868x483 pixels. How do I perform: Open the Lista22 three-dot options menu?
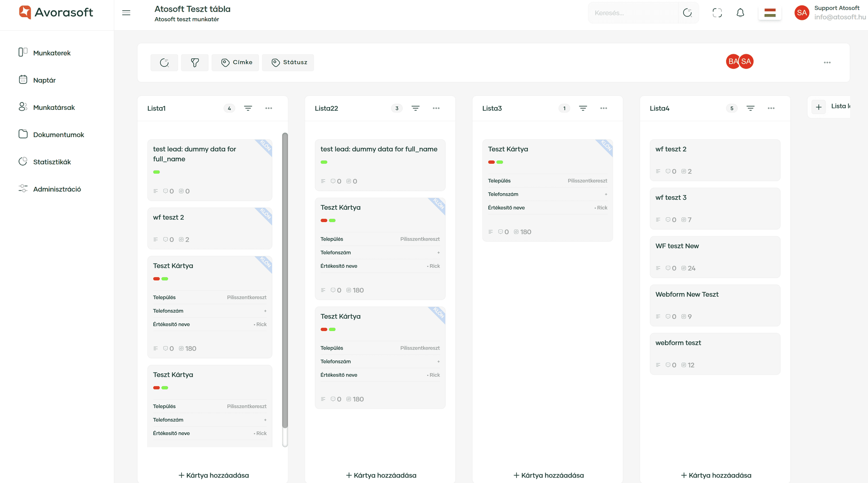436,108
